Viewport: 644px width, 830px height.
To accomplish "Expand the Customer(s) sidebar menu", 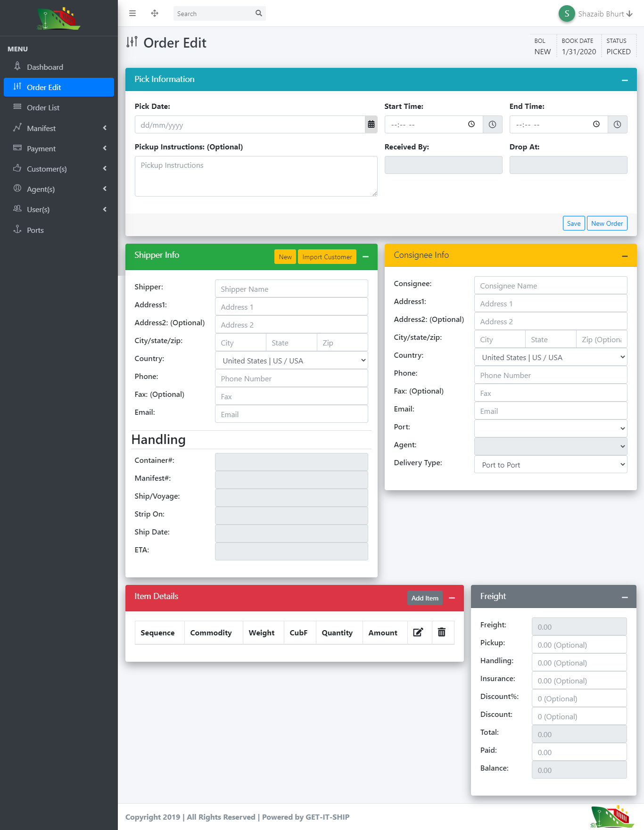I will point(59,169).
